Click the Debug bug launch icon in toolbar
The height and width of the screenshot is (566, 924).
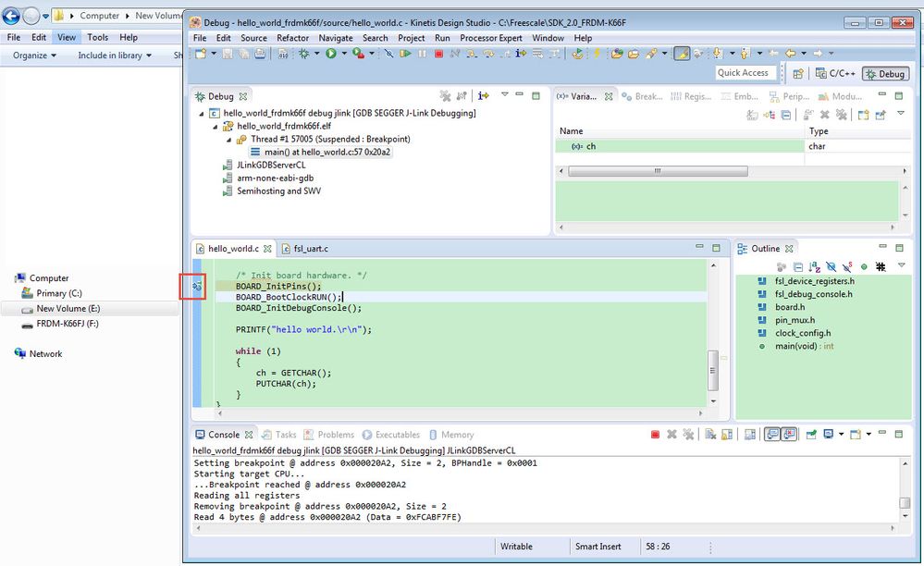click(x=304, y=54)
